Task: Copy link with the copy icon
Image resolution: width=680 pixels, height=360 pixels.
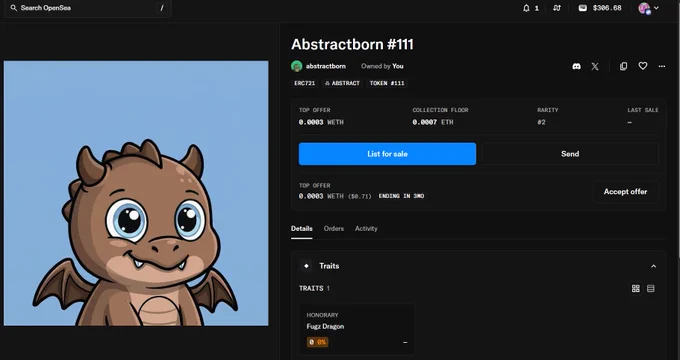Action: click(623, 66)
